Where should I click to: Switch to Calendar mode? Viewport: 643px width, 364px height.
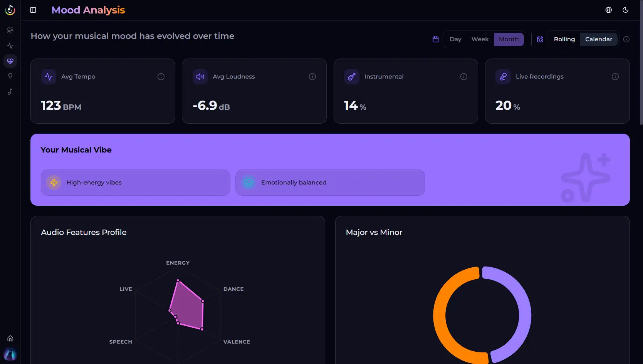click(599, 39)
